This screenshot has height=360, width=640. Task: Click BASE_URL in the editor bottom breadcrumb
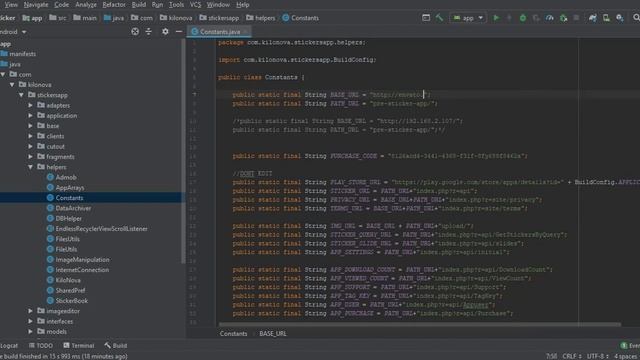(273, 333)
